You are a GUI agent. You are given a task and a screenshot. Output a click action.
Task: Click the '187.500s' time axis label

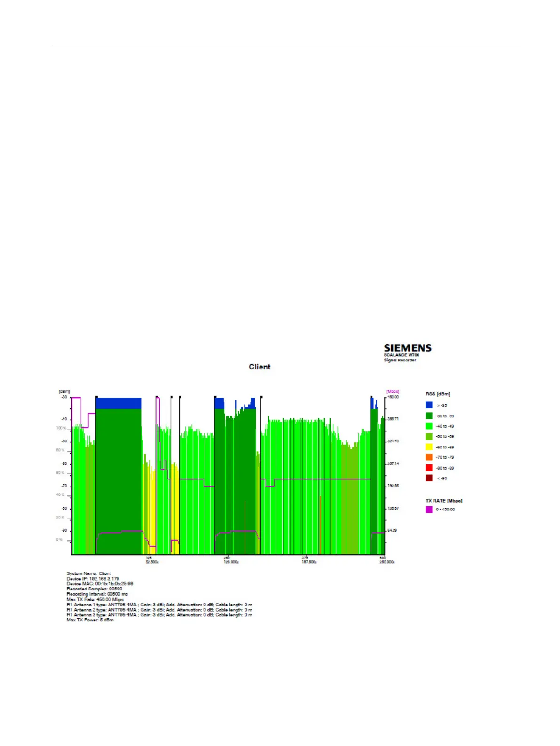[x=309, y=562]
